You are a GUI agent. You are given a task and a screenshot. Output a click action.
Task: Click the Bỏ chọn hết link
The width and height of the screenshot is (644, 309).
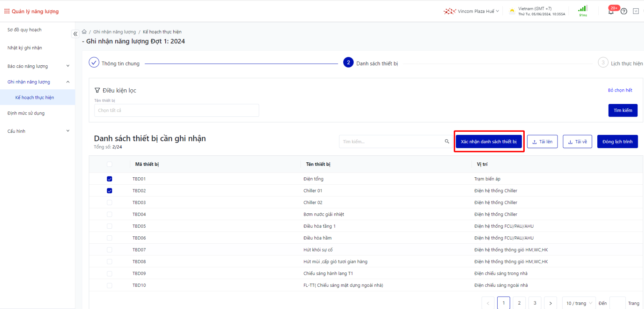point(620,90)
